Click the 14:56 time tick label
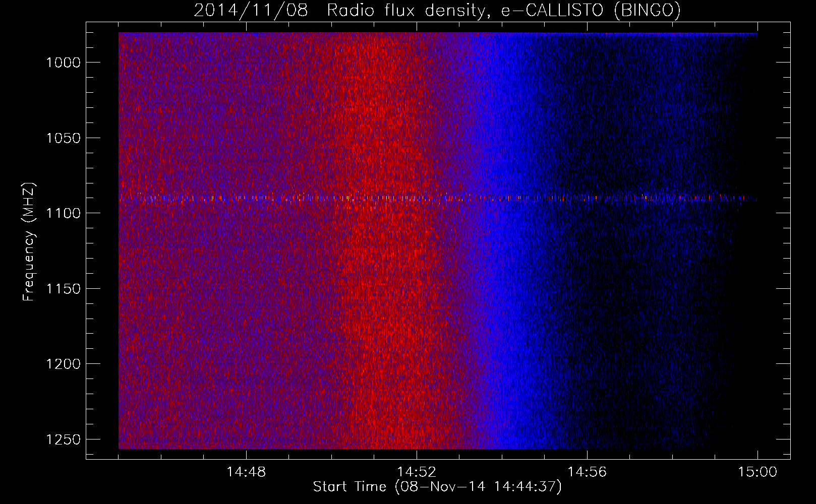 587,472
